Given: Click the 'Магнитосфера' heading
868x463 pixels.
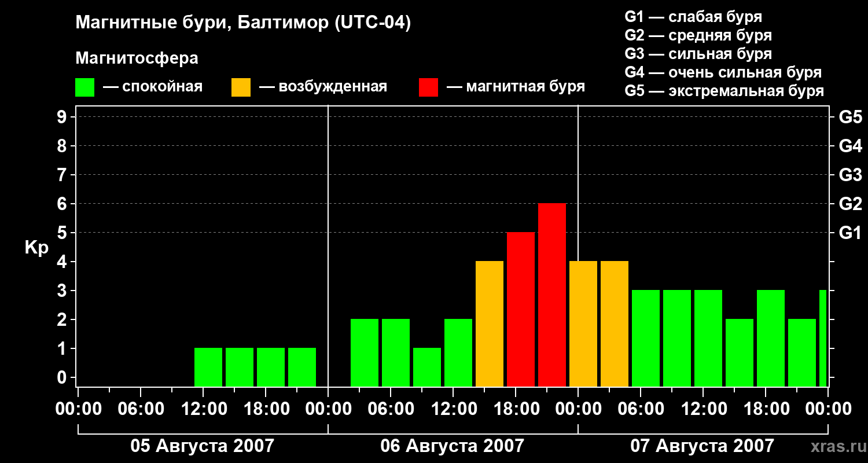Looking at the screenshot, I should click(137, 58).
